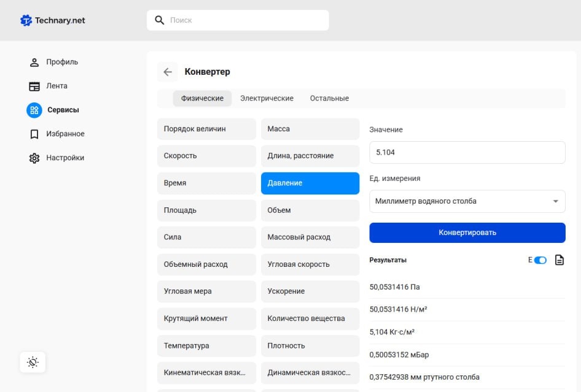The height and width of the screenshot is (392, 581).
Task: Select the Объем category
Action: (x=310, y=210)
